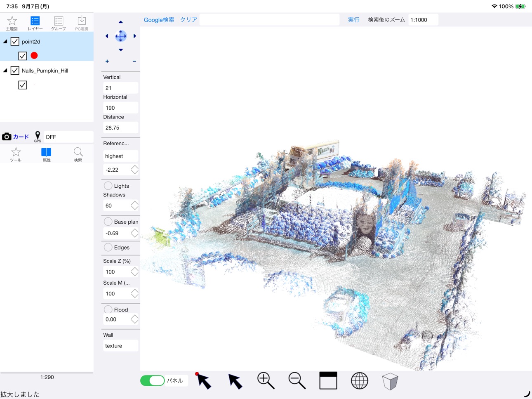
Task: Collapse the Nalls_Pumpkin_Hill layer tree
Action: 5,71
